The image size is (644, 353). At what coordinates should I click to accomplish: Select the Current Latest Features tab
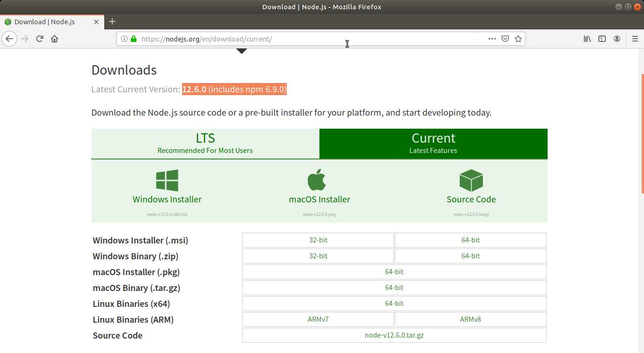pos(434,144)
